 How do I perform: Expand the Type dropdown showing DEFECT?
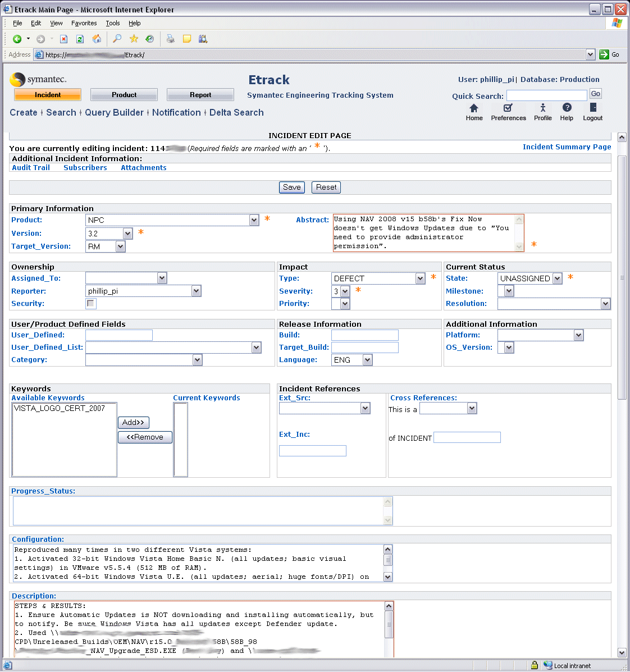(420, 278)
